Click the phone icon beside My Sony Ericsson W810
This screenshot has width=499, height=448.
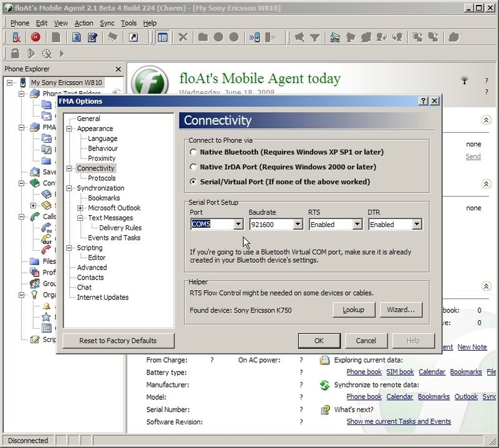(x=23, y=82)
